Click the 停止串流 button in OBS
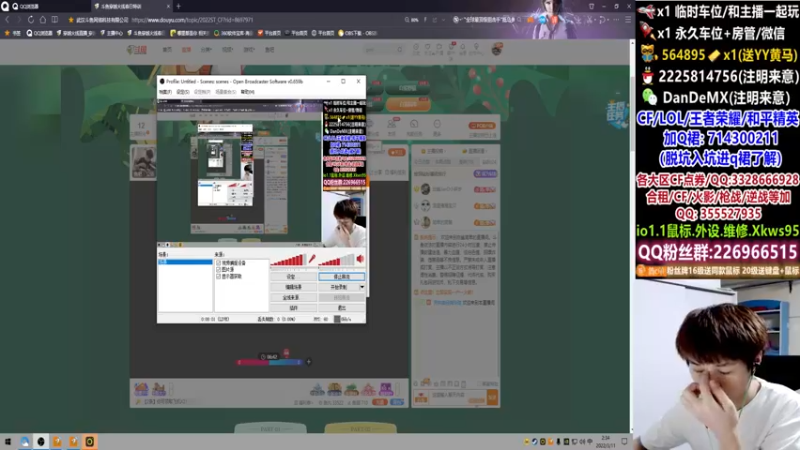Viewport: 800px width, 450px height. (341, 277)
